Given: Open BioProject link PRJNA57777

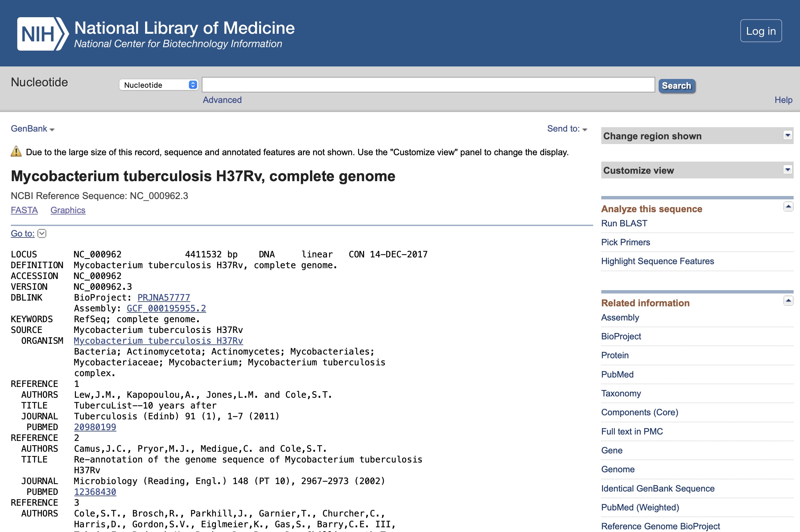Looking at the screenshot, I should [x=164, y=298].
